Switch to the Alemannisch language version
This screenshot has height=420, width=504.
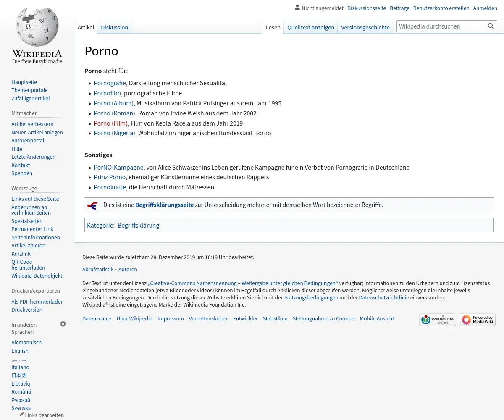pos(26,342)
